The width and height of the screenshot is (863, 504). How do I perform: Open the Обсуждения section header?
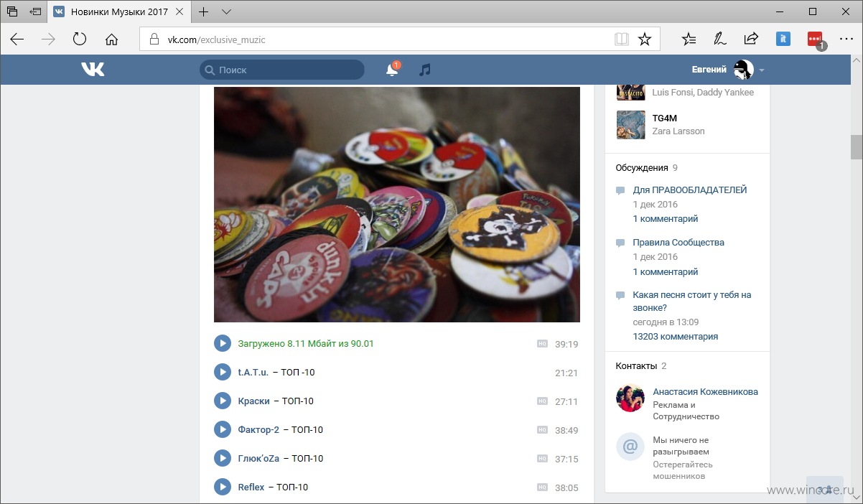[x=642, y=168]
